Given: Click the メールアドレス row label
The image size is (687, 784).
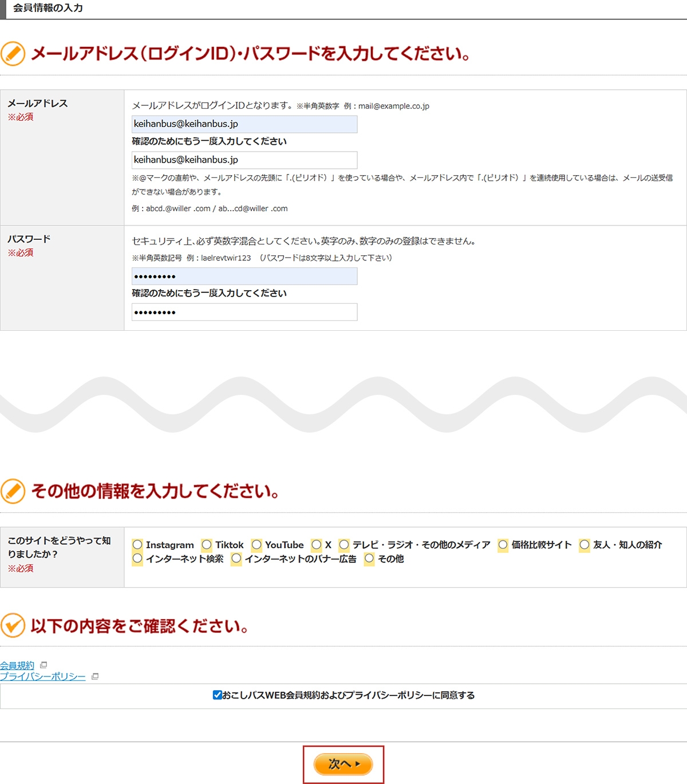Looking at the screenshot, I should [x=38, y=104].
